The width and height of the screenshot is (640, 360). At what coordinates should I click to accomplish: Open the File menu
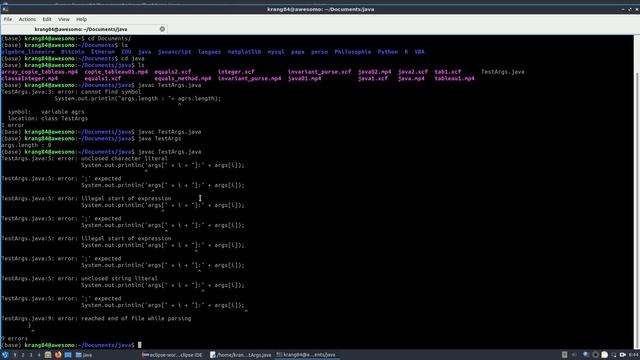[x=8, y=19]
